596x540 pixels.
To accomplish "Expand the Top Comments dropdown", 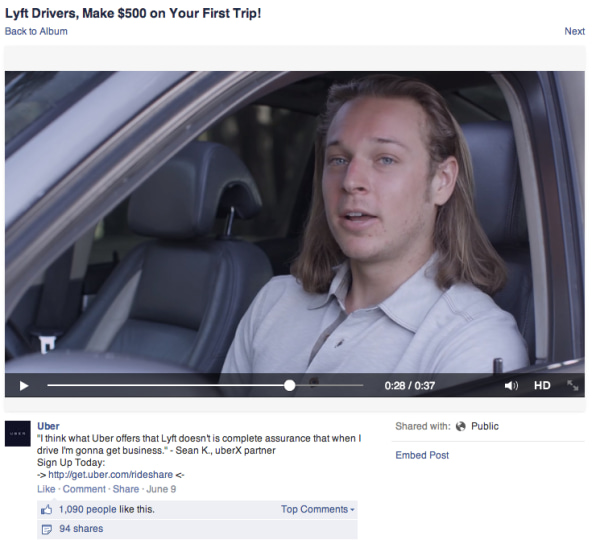I will (317, 509).
